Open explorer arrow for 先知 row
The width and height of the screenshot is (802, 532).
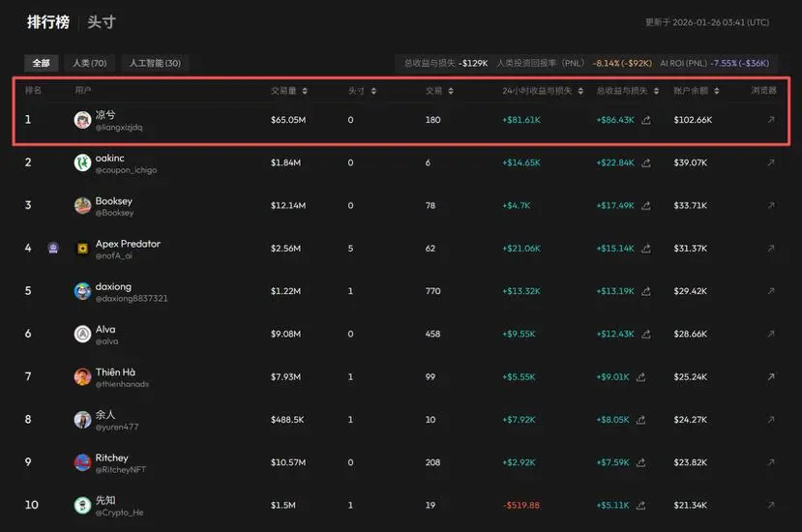tap(771, 505)
